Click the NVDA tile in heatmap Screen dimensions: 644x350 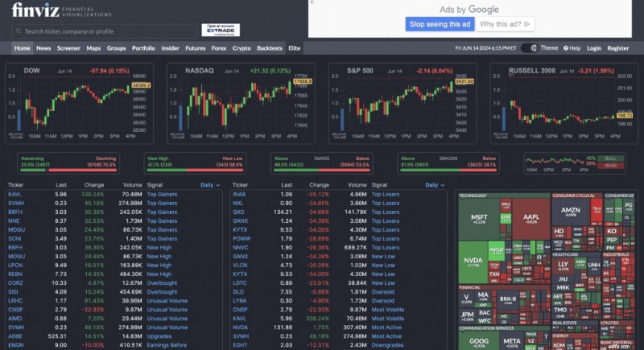[473, 262]
